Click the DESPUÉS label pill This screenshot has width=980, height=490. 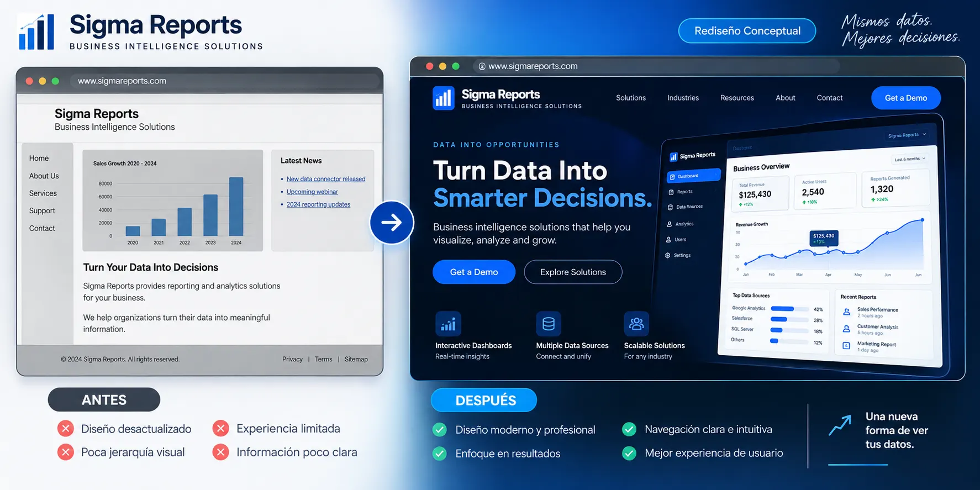point(484,400)
